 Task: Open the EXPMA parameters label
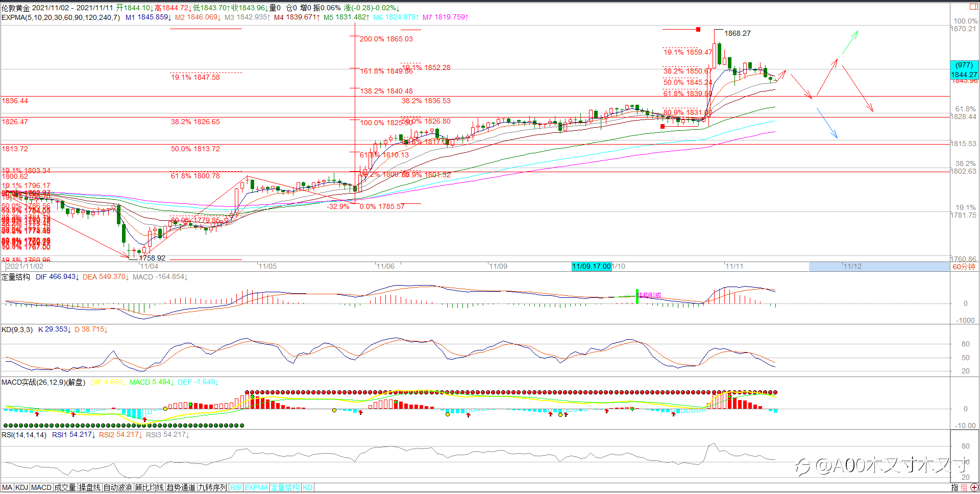[61, 17]
